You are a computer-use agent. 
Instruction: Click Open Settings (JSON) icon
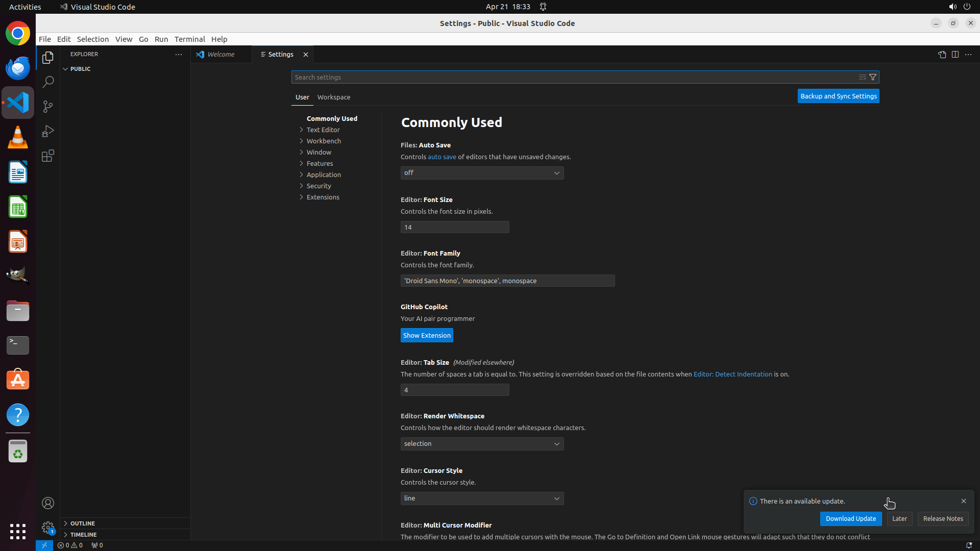pyautogui.click(x=942, y=54)
